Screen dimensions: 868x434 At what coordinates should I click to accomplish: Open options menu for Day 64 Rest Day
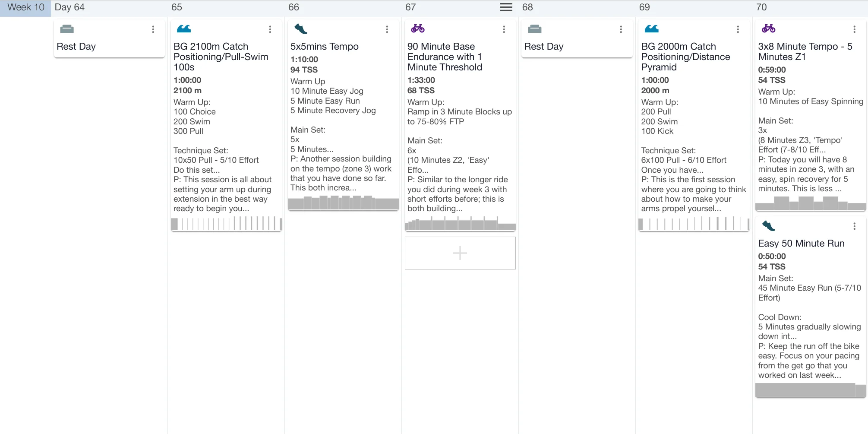click(153, 29)
